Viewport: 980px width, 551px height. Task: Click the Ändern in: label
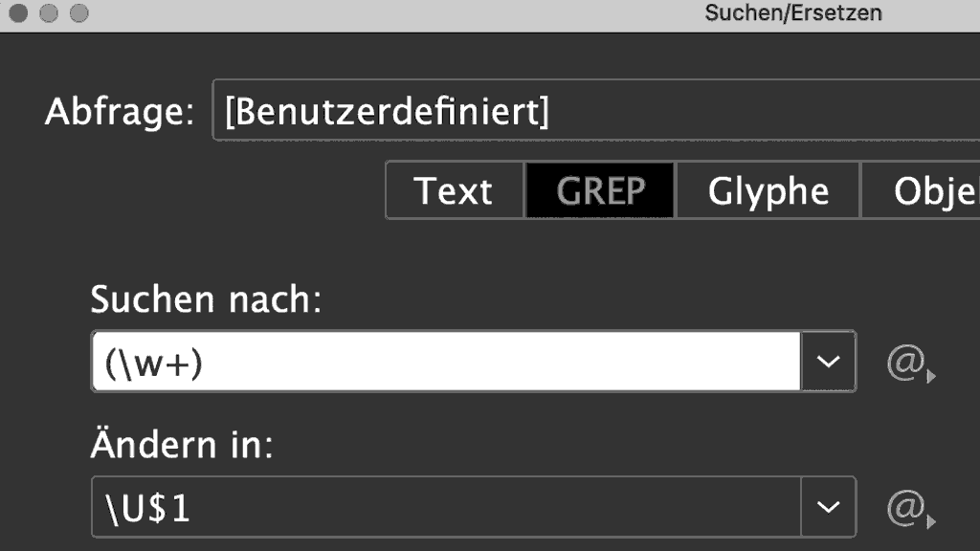coord(182,444)
